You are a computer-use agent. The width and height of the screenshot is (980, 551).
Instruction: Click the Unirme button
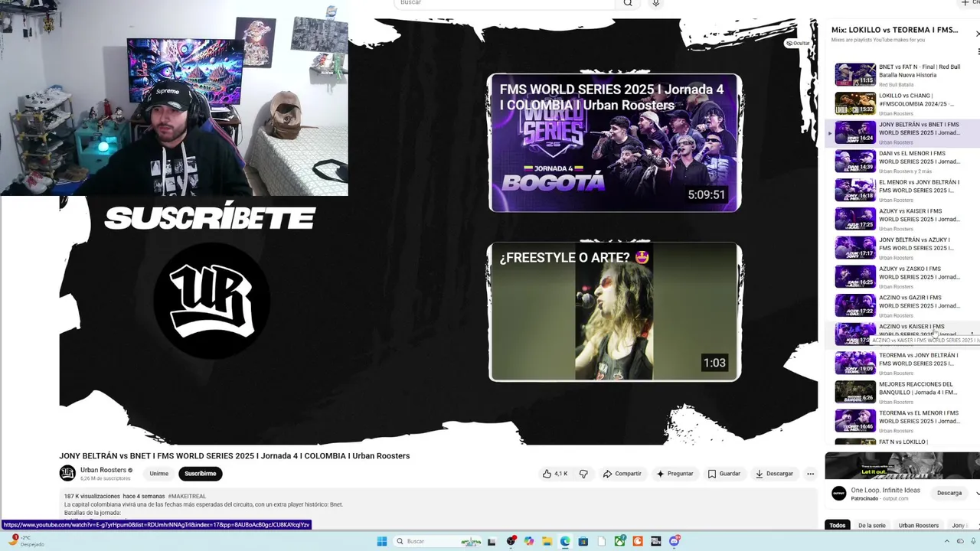point(158,474)
